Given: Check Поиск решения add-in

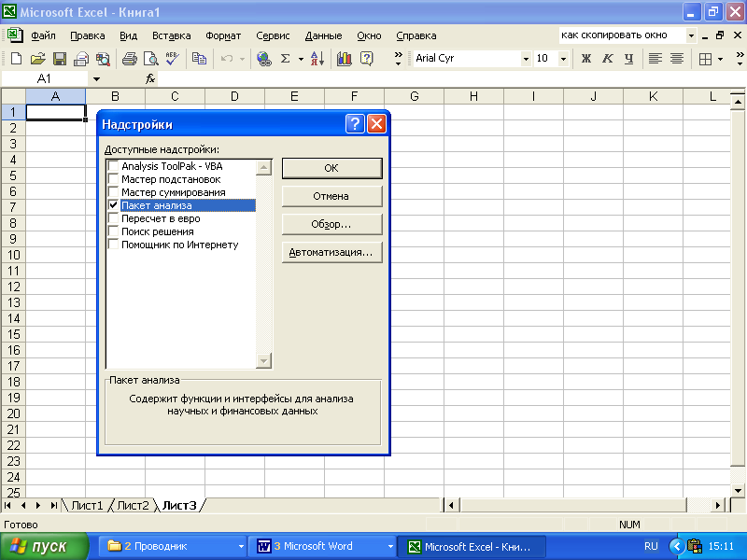Looking at the screenshot, I should tap(113, 231).
